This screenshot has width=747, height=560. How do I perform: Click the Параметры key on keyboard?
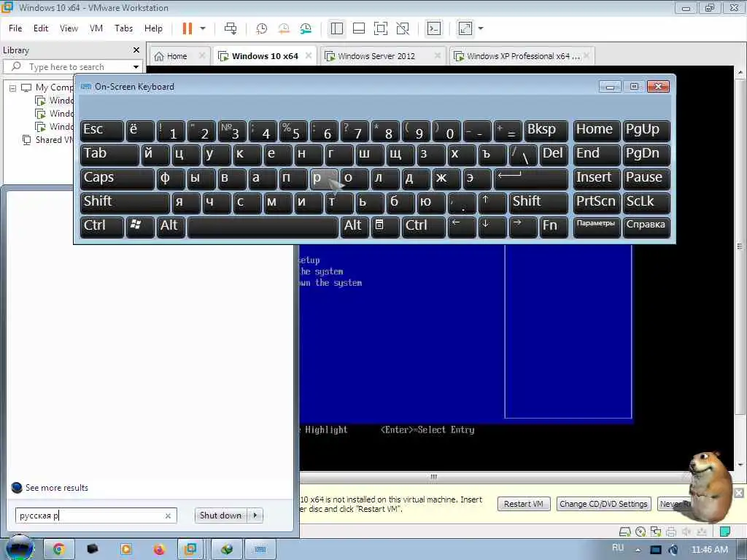tap(597, 227)
